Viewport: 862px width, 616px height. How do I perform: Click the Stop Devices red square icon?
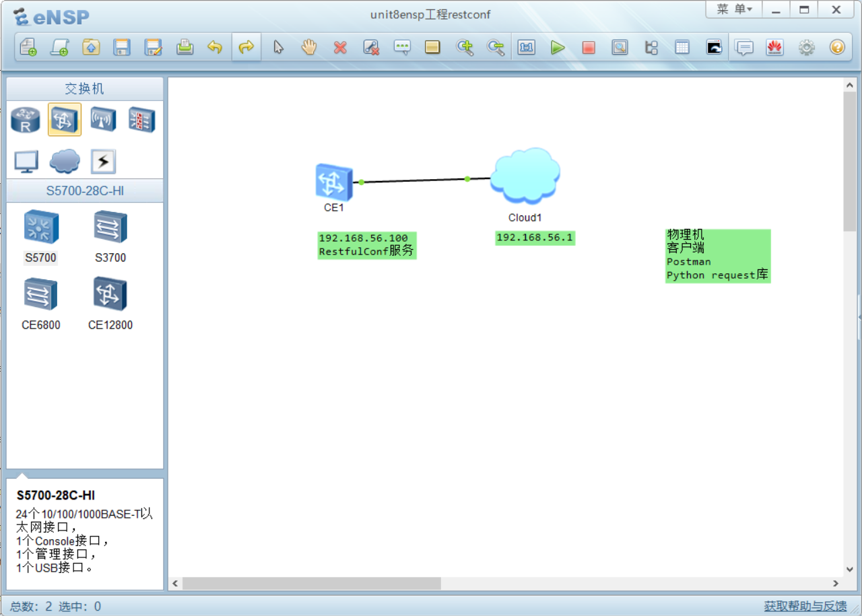[x=589, y=48]
